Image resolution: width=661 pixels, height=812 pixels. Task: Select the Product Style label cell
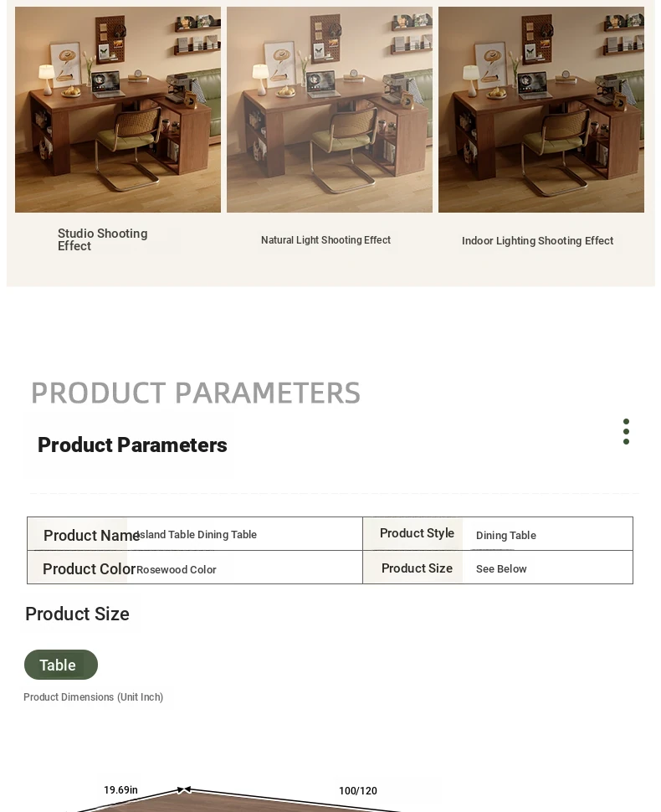point(417,533)
